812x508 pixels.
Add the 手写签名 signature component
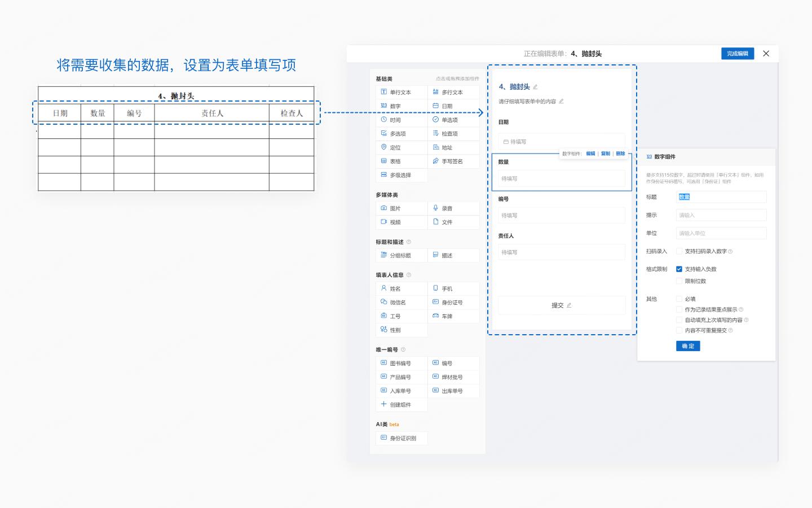pos(452,161)
